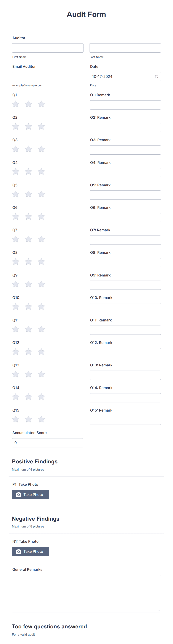Click the camera icon on N1 Take Photo
The image size is (173, 644).
[19, 551]
